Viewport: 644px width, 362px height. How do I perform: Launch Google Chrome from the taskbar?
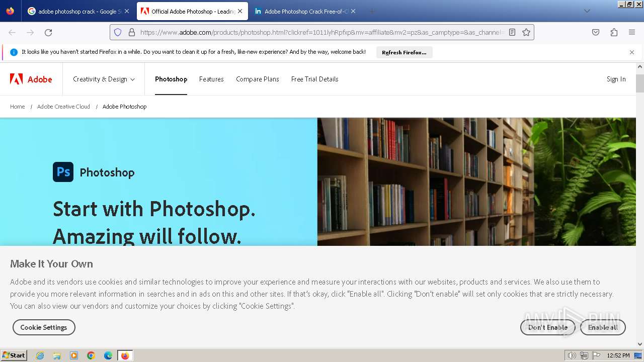pyautogui.click(x=91, y=355)
